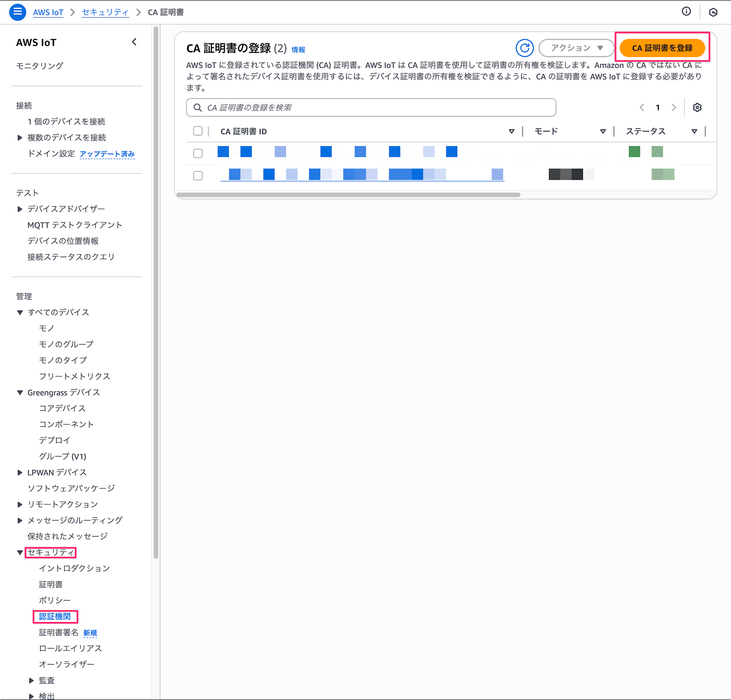The image size is (731, 700).
Task: Open the hamburger navigation menu
Action: (18, 12)
